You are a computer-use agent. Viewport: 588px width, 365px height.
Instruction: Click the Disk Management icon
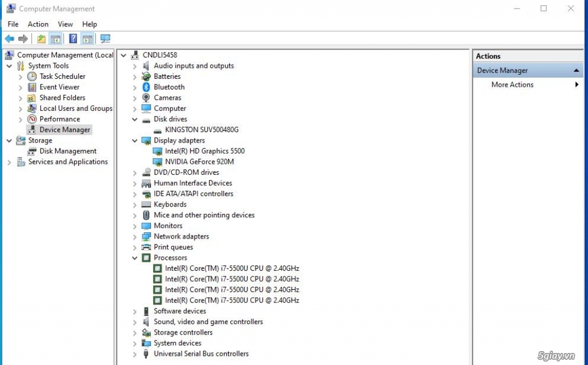tap(32, 151)
